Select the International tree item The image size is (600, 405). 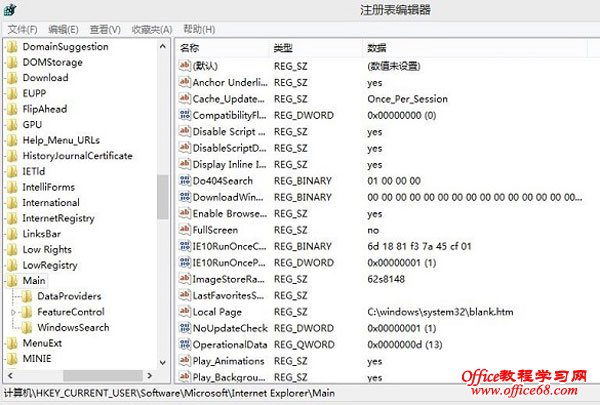(x=51, y=203)
